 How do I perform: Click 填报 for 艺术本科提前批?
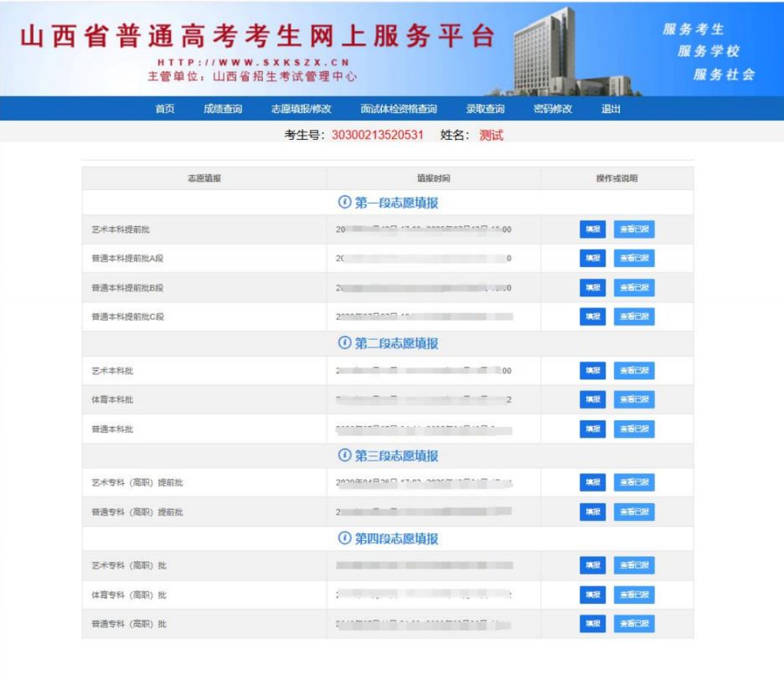(x=592, y=229)
